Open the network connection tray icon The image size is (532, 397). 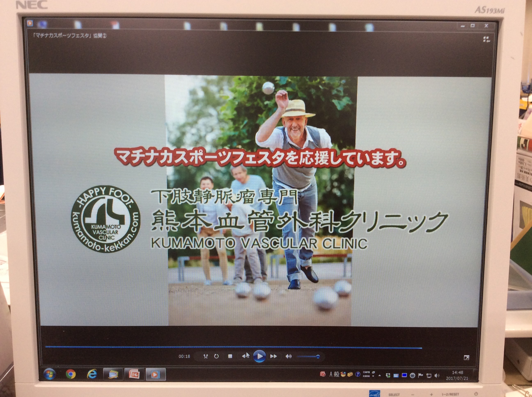429,376
